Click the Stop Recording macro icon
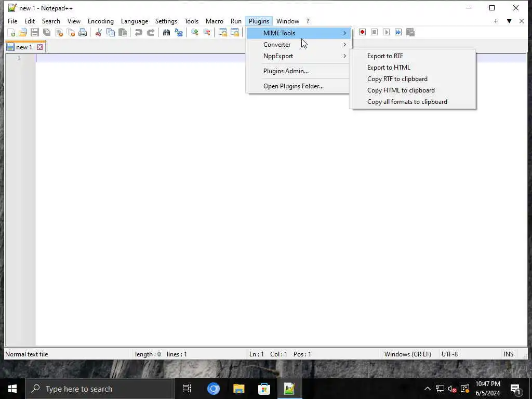532x399 pixels. [374, 32]
